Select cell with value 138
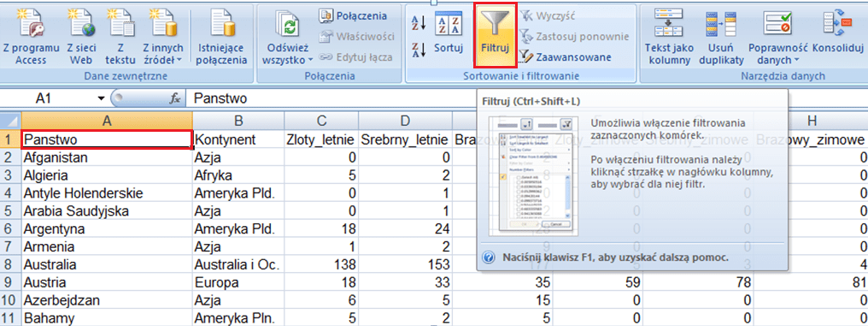Image resolution: width=868 pixels, height=326 pixels. 321,264
